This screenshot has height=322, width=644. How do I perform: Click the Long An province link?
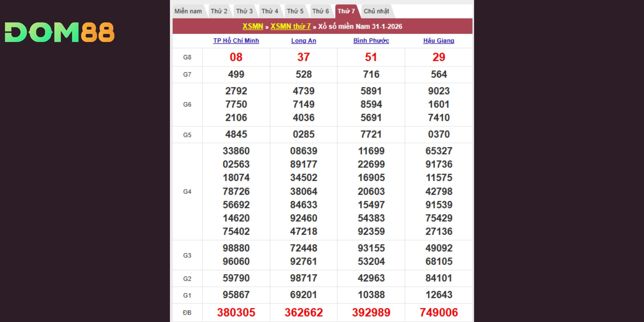(303, 41)
